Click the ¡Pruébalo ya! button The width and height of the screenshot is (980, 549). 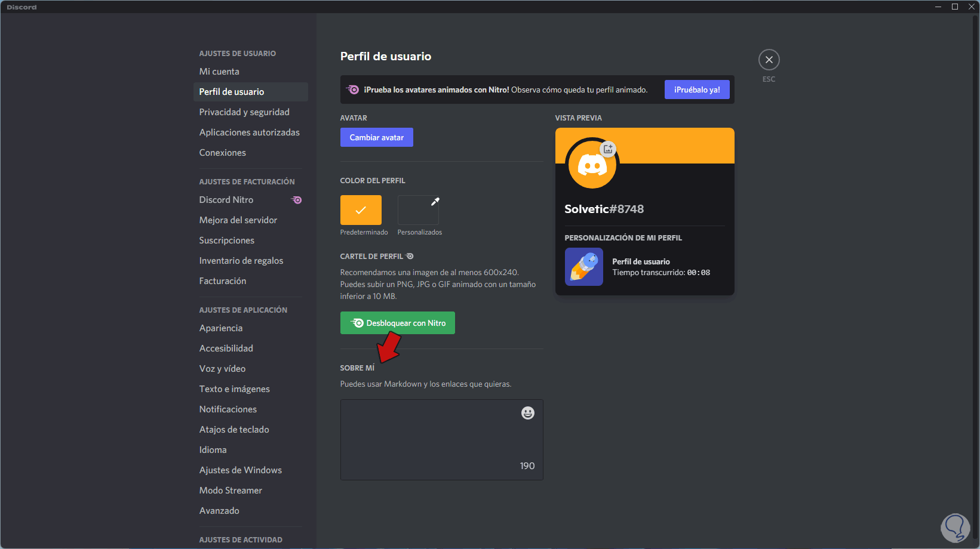pos(697,90)
